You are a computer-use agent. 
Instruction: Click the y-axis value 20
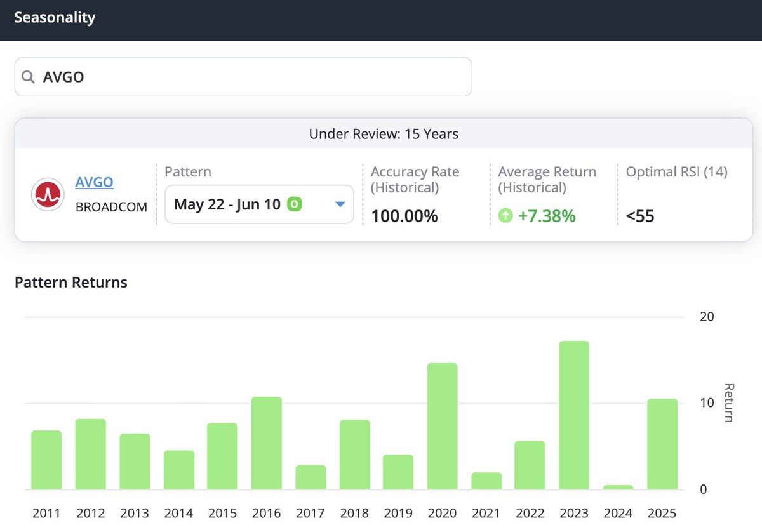(x=707, y=317)
